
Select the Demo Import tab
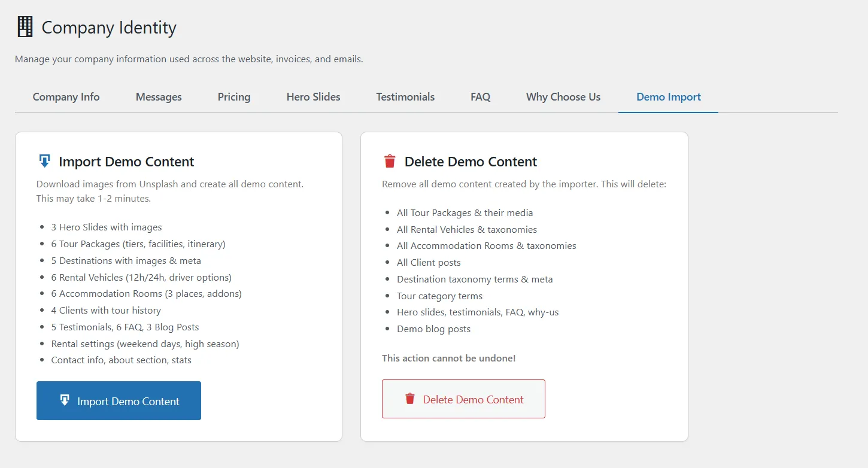tap(668, 97)
